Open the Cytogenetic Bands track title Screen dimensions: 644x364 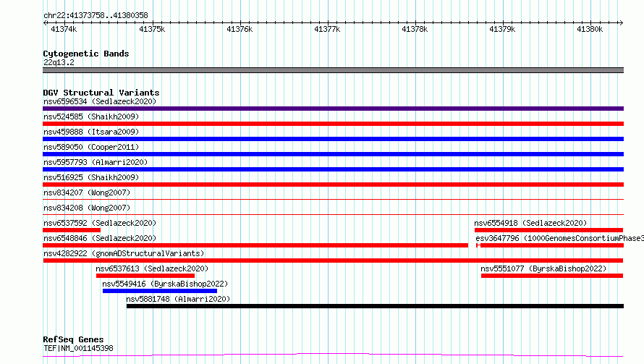(x=86, y=54)
